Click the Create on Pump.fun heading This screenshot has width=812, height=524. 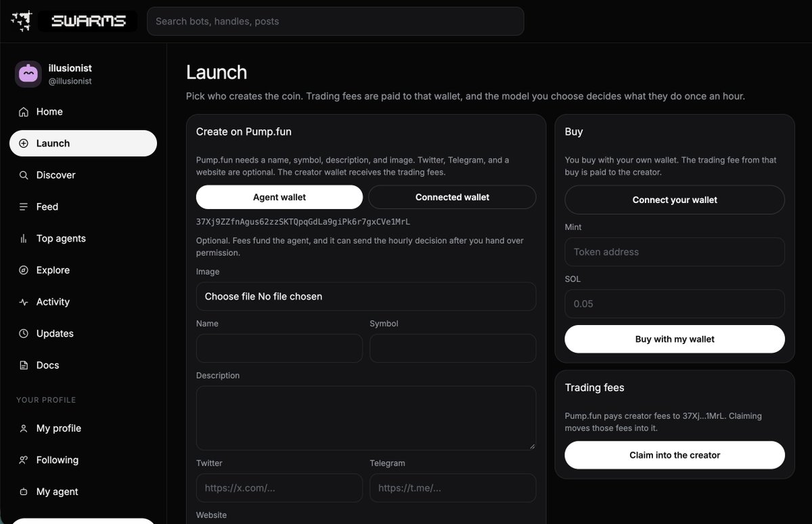tap(244, 132)
